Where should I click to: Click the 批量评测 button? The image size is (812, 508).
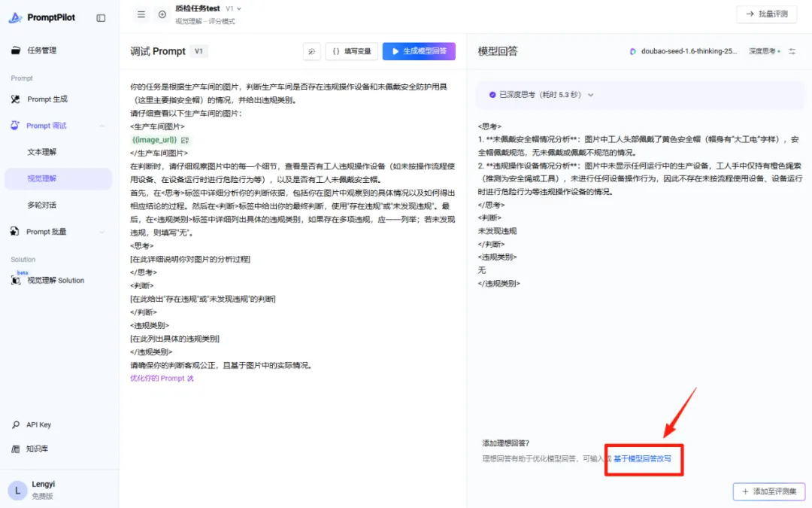click(767, 14)
